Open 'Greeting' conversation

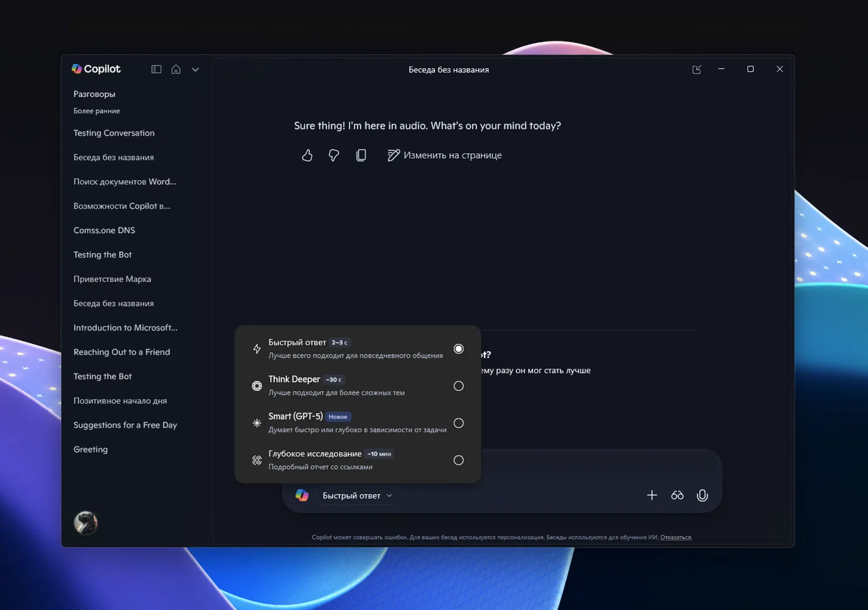point(90,449)
